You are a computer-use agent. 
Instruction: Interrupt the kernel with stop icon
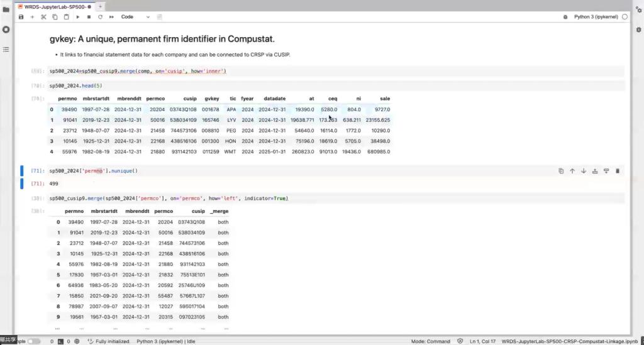(x=89, y=17)
